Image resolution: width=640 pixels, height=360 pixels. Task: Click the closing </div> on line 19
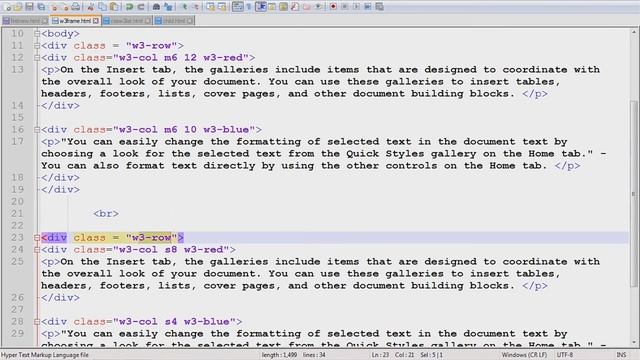60,190
